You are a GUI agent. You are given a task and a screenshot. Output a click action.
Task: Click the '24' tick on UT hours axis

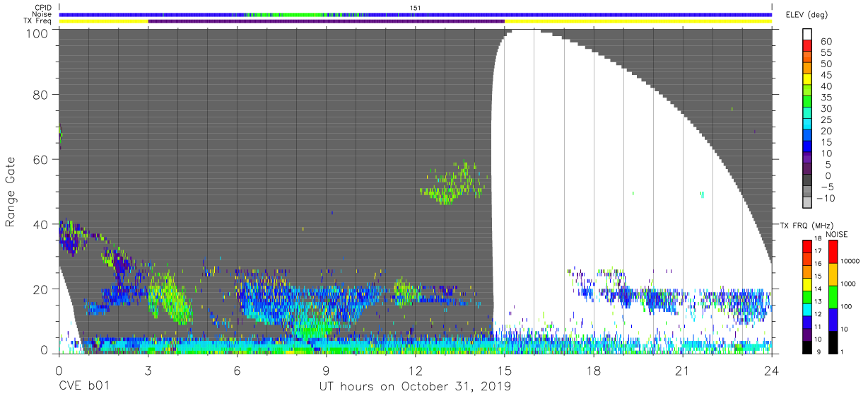tap(772, 369)
